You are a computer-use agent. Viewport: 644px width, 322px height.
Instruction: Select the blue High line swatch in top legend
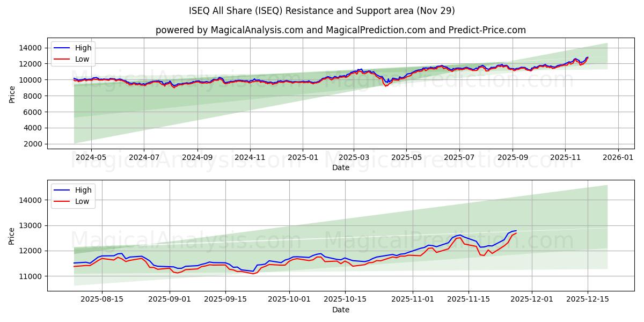point(61,47)
